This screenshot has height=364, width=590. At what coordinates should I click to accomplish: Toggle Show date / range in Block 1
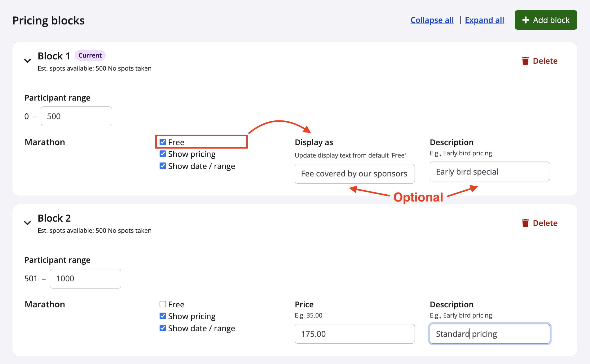[x=163, y=166]
